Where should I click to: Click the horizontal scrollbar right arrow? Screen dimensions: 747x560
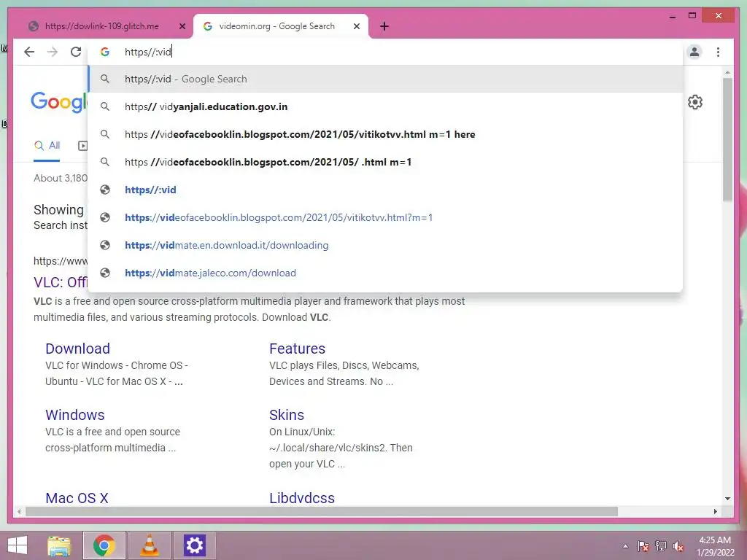pos(715,511)
